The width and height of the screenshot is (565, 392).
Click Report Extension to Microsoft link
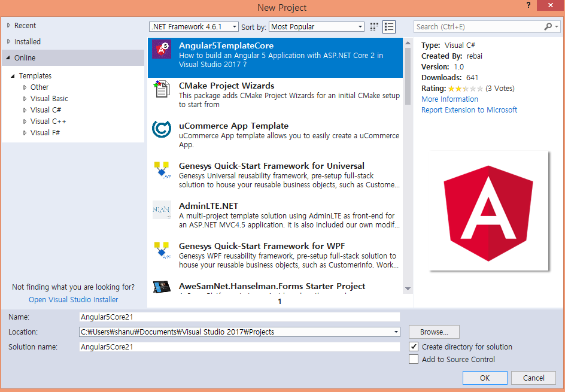click(x=469, y=110)
